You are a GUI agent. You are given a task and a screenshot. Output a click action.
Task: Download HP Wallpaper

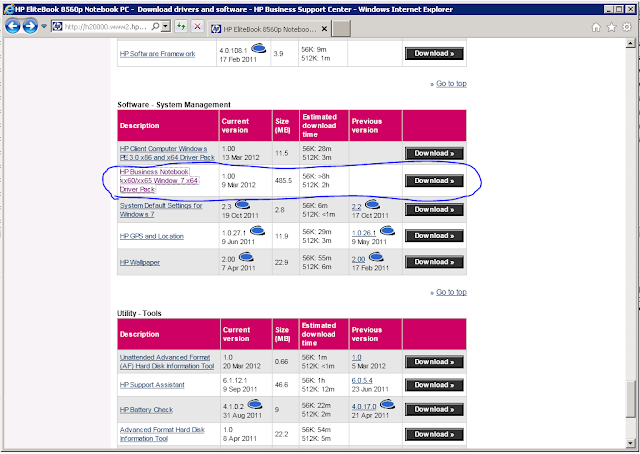(434, 262)
